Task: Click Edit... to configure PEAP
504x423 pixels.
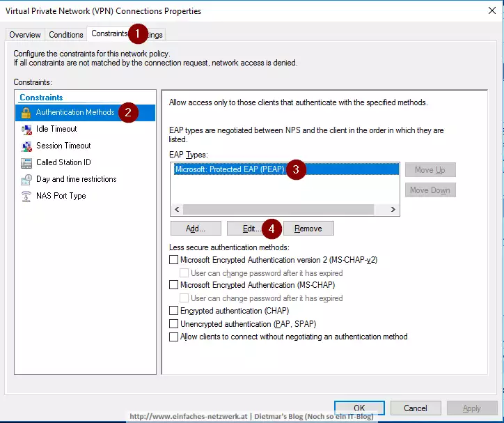Action: pos(251,229)
